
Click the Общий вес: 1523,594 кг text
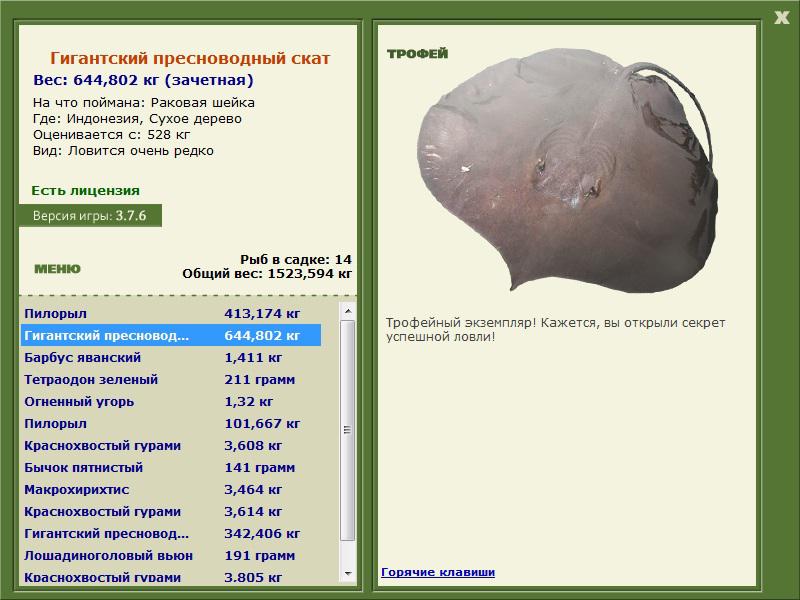pos(267,273)
